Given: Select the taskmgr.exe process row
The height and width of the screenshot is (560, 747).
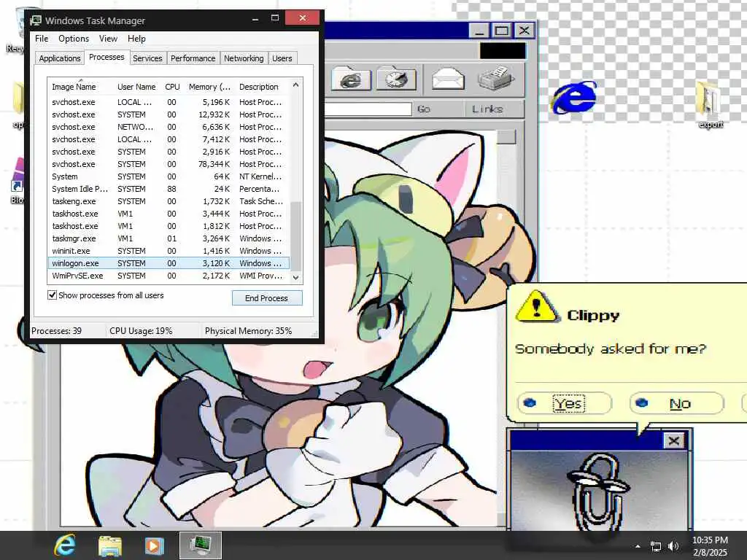Looking at the screenshot, I should click(169, 238).
